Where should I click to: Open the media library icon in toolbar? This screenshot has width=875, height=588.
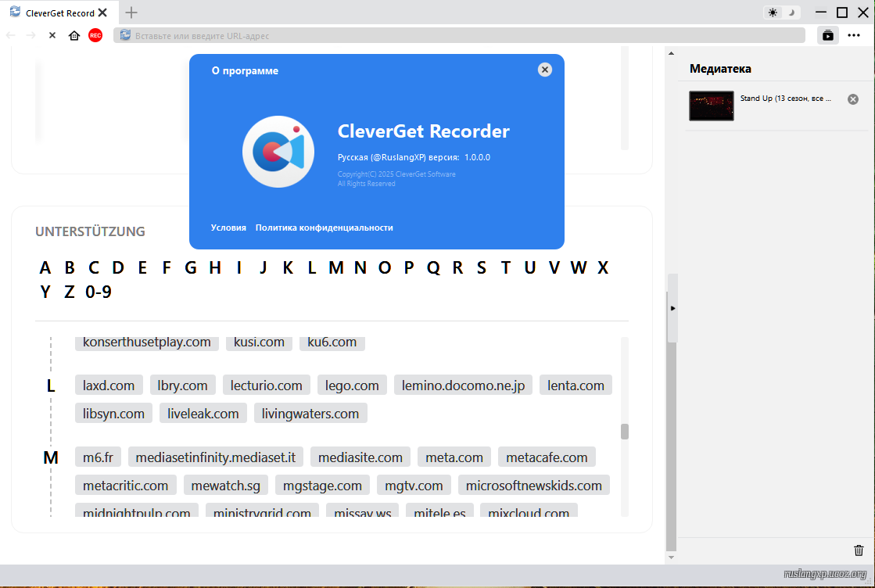827,35
